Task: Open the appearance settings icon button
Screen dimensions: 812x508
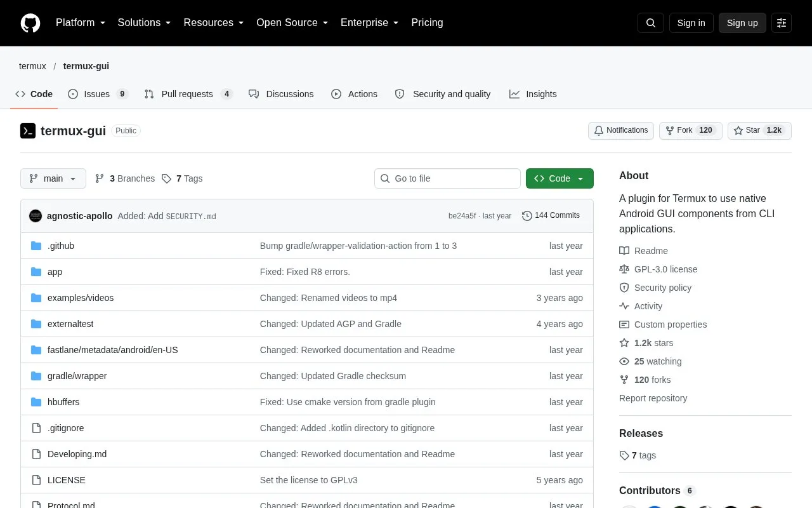Action: click(x=782, y=23)
